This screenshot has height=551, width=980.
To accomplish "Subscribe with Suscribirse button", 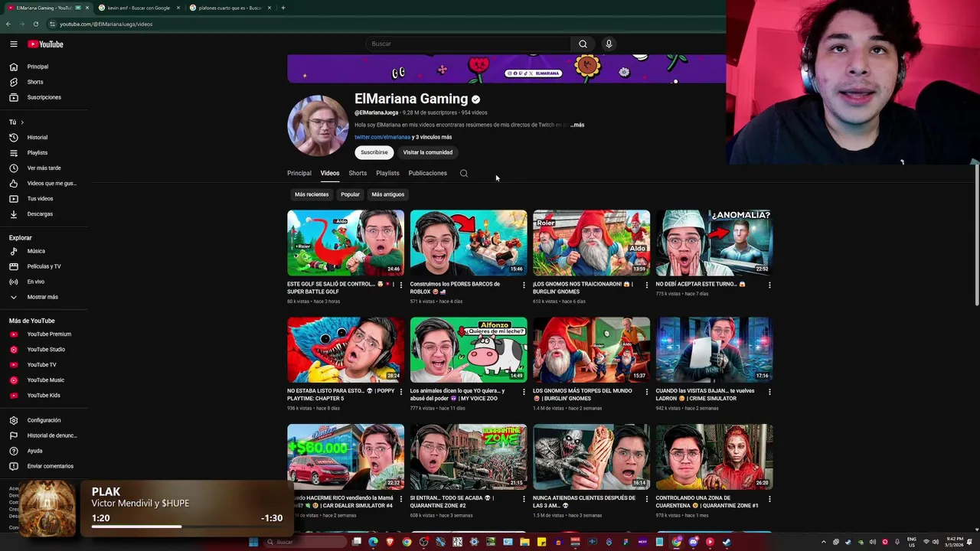I will [374, 152].
